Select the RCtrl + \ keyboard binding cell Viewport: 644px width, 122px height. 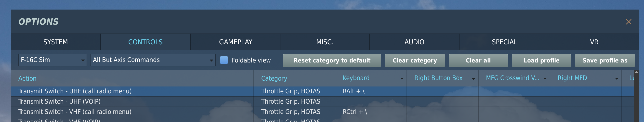pyautogui.click(x=371, y=112)
